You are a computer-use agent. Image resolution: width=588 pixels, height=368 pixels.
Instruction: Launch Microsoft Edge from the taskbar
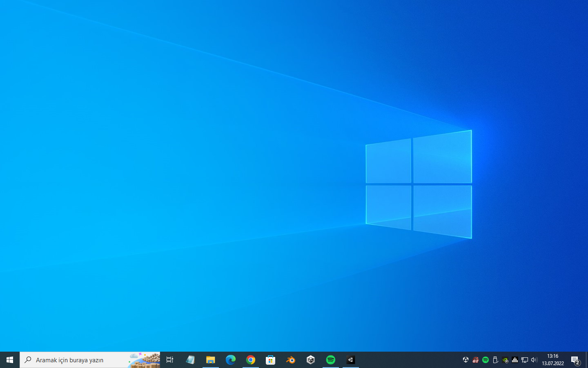tap(230, 360)
